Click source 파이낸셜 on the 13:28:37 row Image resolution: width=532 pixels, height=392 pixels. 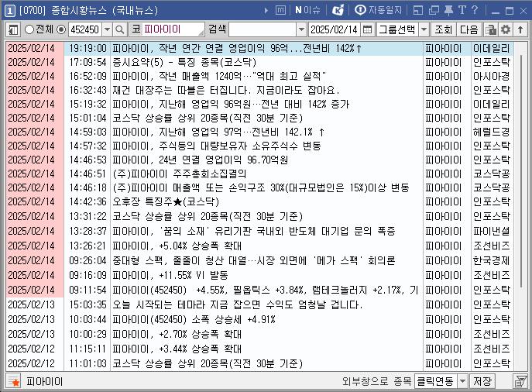pyautogui.click(x=491, y=232)
